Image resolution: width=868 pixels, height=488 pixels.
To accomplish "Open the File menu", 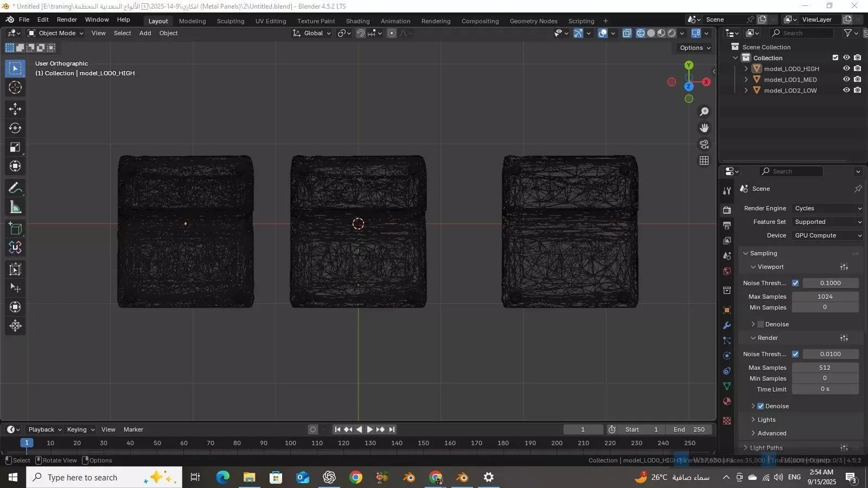I will [24, 20].
